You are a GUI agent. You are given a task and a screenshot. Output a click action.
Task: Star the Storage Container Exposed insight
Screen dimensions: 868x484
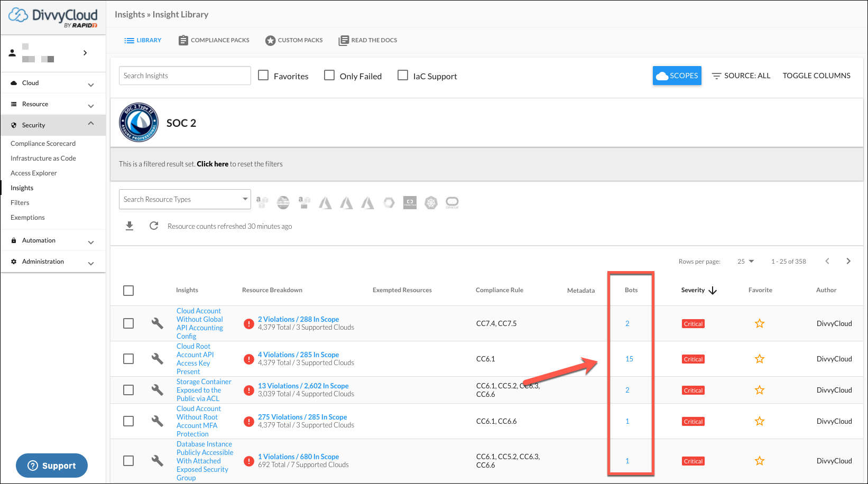(x=760, y=390)
